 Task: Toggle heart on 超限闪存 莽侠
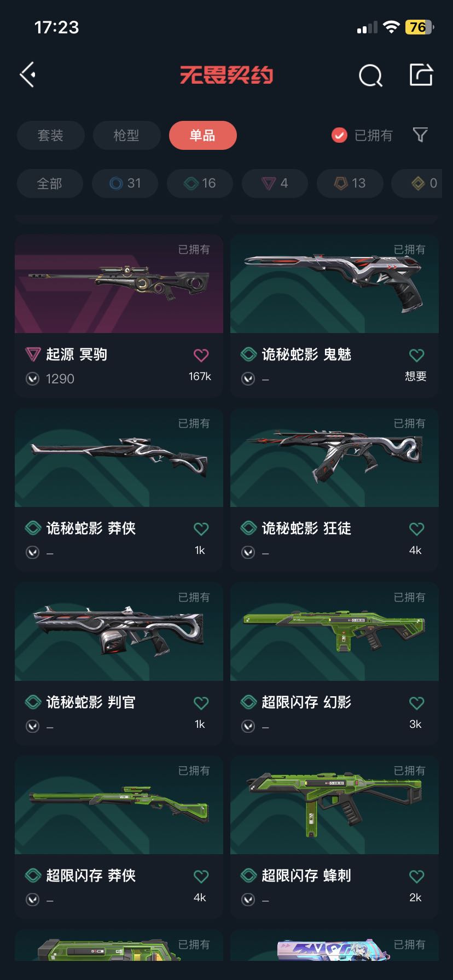tap(201, 876)
